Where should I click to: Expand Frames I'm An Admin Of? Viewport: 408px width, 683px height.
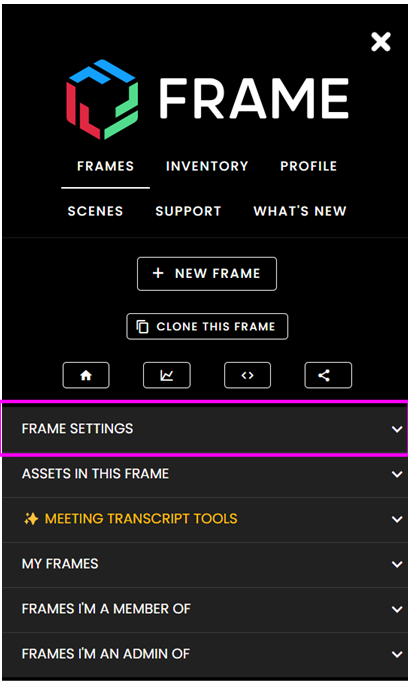click(205, 654)
